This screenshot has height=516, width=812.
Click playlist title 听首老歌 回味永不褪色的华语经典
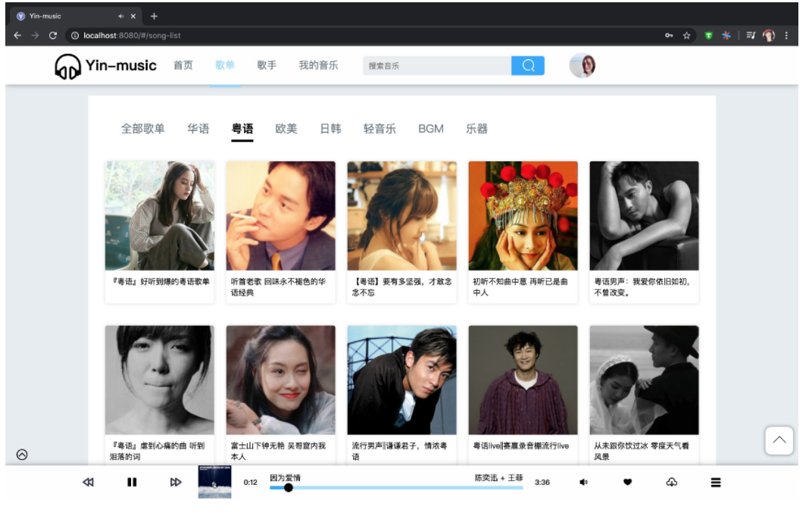tap(278, 287)
